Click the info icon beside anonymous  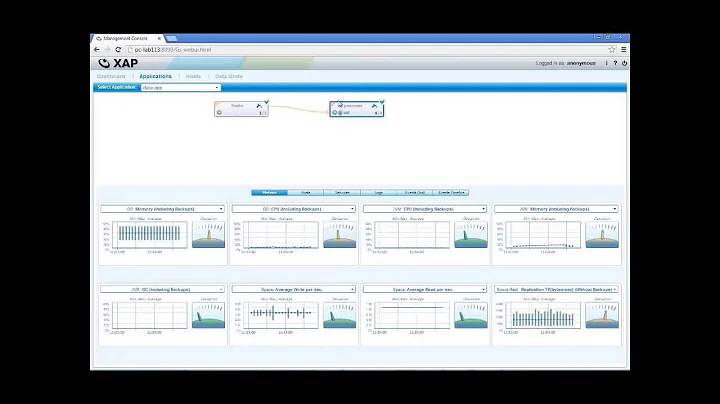click(606, 63)
